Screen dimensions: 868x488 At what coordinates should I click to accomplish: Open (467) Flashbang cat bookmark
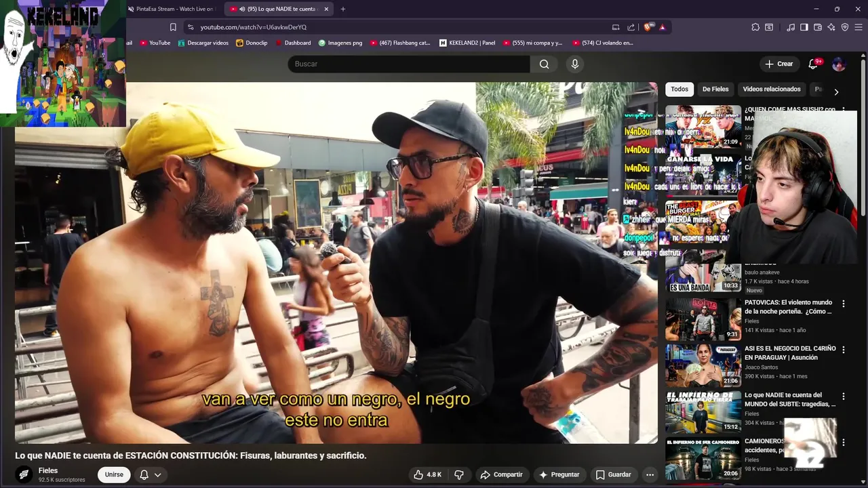[x=400, y=43]
